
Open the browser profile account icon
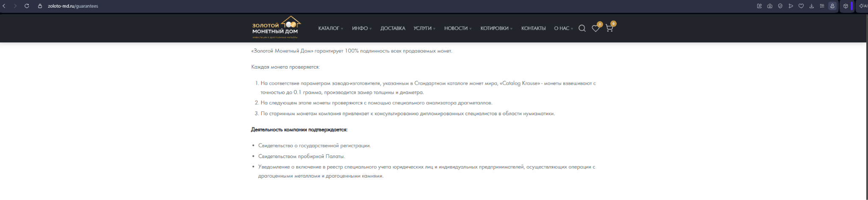[832, 6]
